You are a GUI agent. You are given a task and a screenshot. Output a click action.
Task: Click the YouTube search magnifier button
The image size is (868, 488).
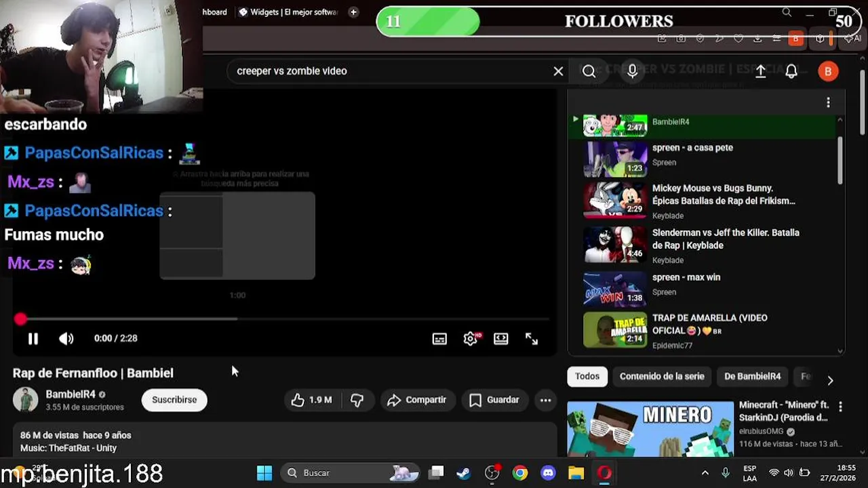(589, 71)
